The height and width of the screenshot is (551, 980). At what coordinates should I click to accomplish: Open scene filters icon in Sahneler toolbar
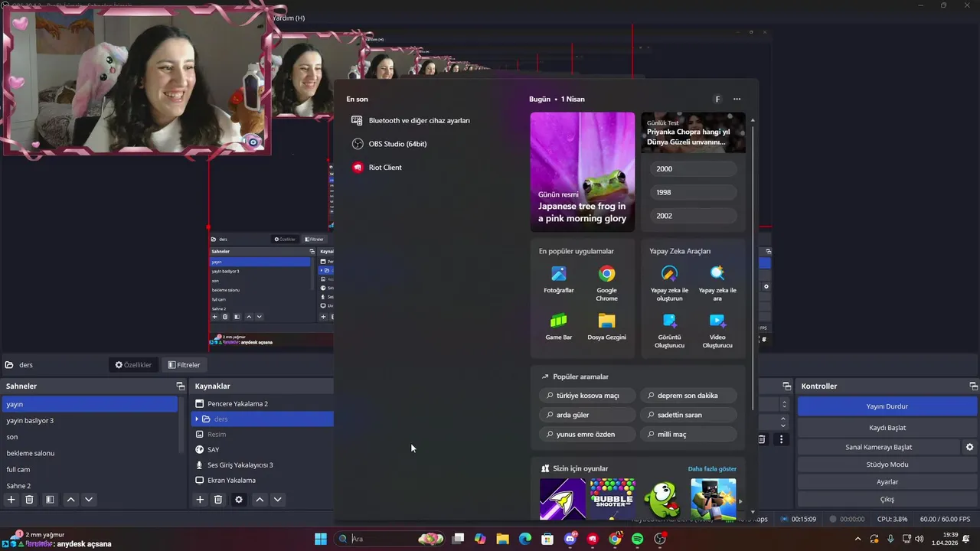click(x=50, y=500)
